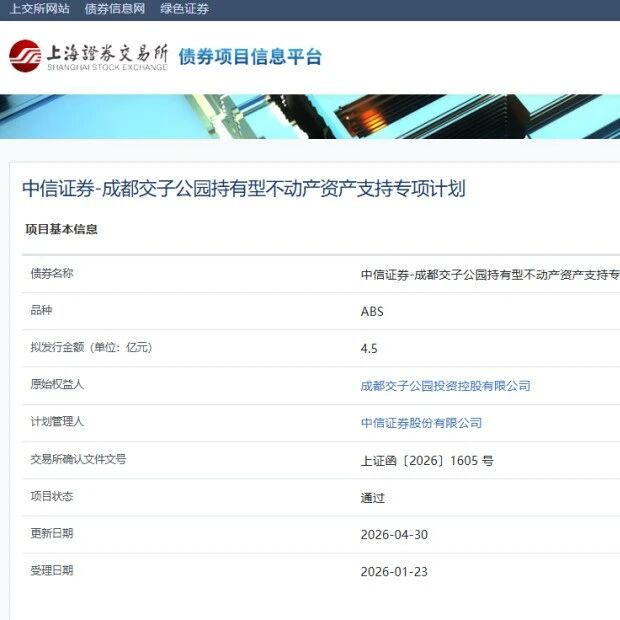Select the page title 中信证券-成都交子公园持有型不动产资产支持专项计划

point(244,188)
